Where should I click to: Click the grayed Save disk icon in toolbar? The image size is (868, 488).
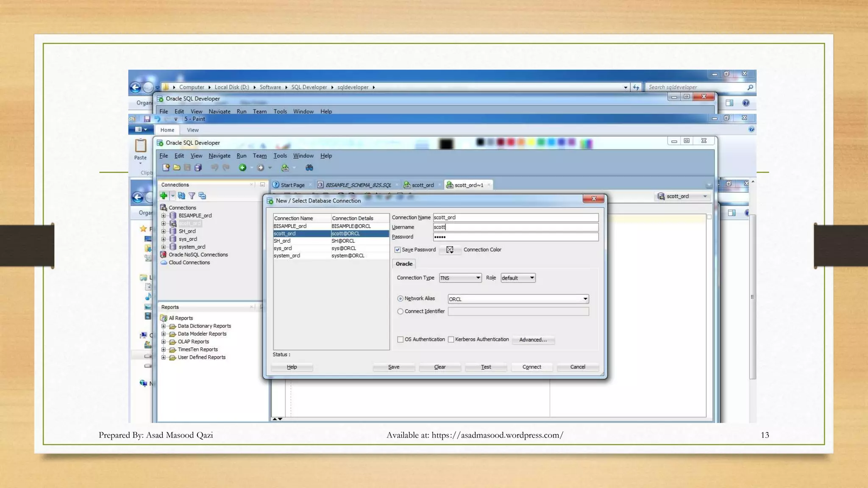click(x=187, y=167)
